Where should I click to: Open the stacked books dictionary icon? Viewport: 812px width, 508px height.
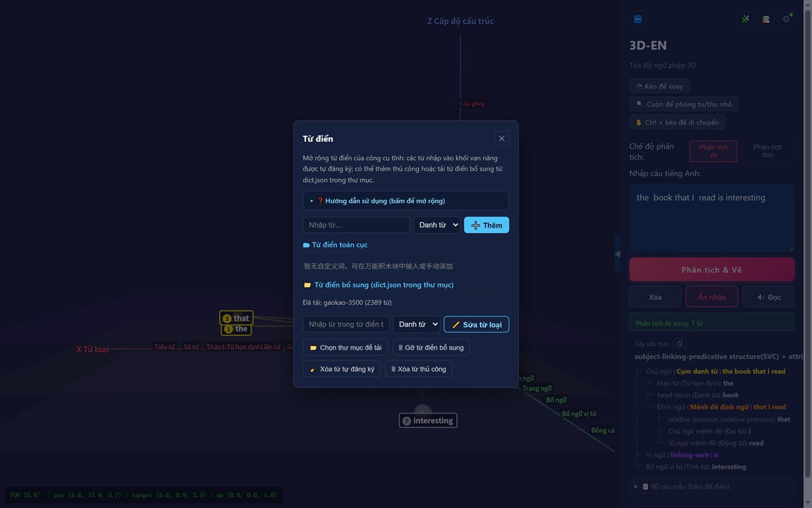(766, 19)
